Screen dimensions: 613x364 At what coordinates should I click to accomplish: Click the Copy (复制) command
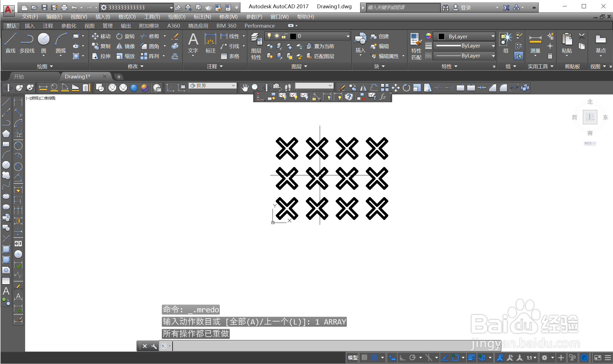point(101,46)
